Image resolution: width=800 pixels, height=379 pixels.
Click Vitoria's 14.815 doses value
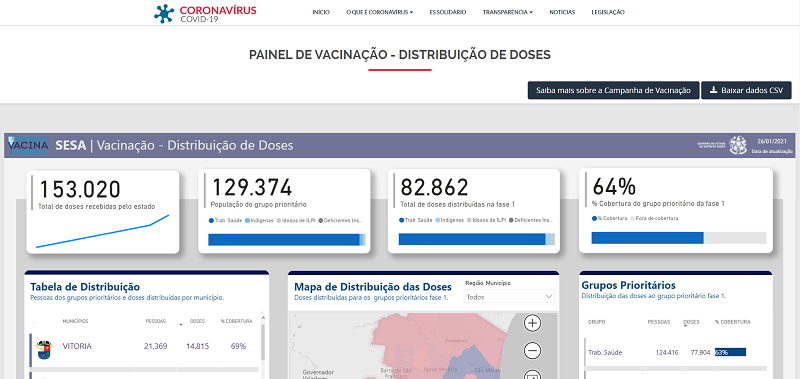coord(197,346)
